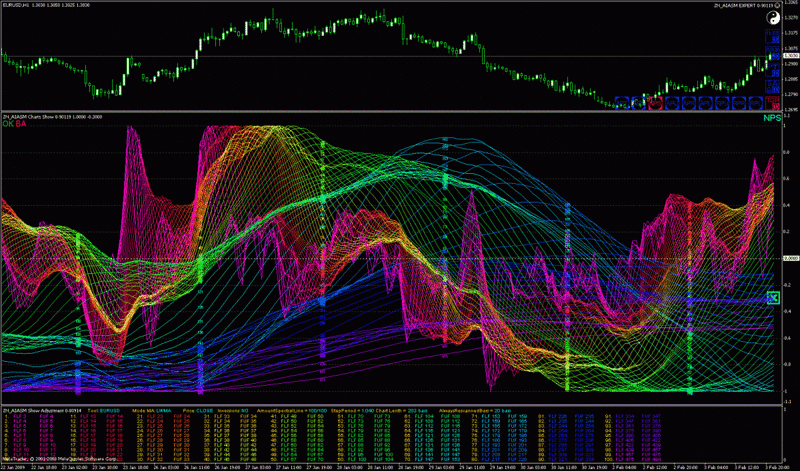The height and width of the screenshot is (471, 800).
Task: Click the blue SA button on right column
Action: (x=772, y=87)
